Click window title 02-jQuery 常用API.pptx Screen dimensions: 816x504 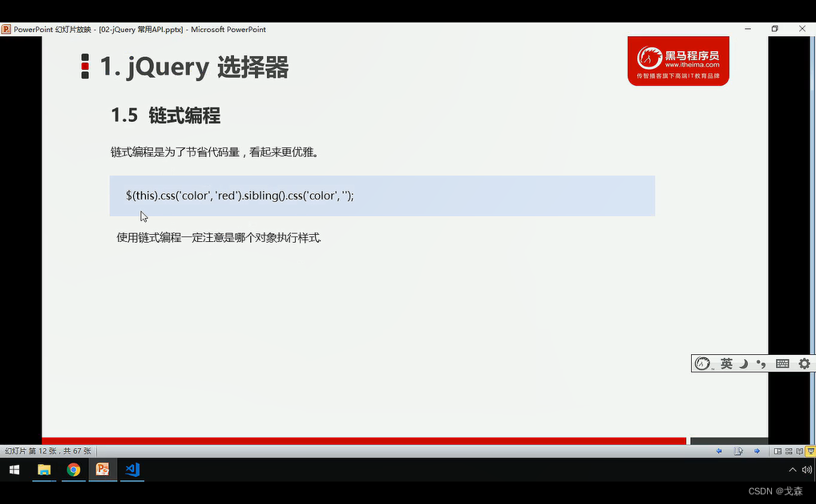click(141, 30)
